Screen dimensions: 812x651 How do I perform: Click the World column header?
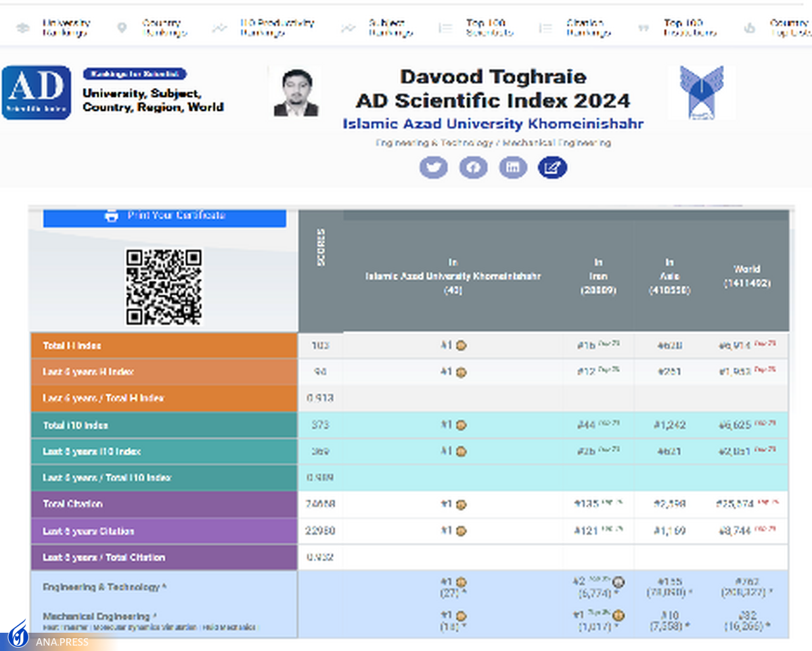(x=746, y=276)
